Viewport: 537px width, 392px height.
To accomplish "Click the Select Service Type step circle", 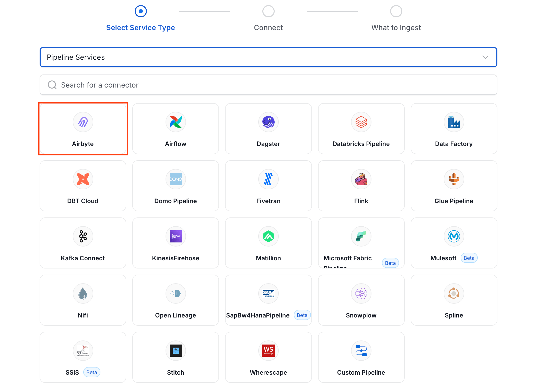I will click(x=141, y=11).
